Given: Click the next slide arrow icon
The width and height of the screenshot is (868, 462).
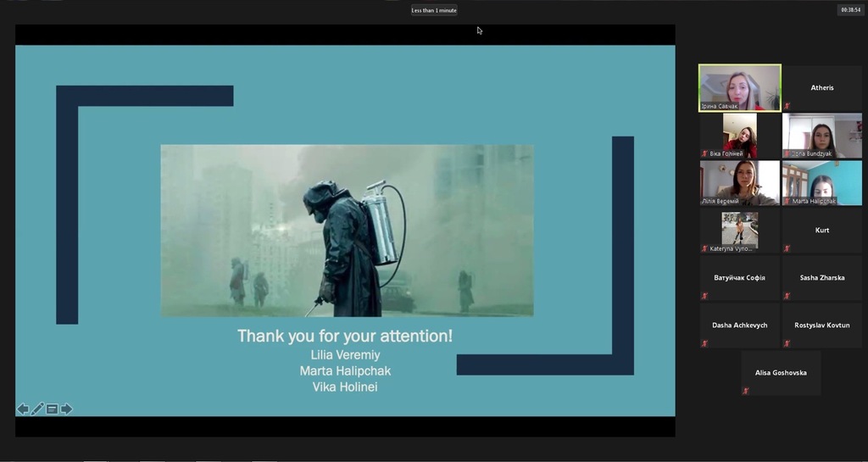Looking at the screenshot, I should [x=66, y=409].
